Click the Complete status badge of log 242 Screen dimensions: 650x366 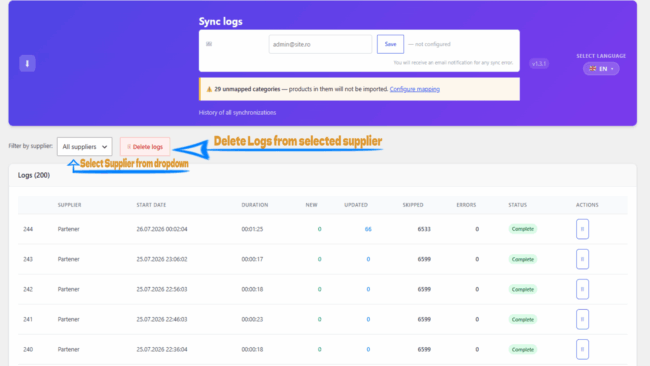[x=523, y=289]
